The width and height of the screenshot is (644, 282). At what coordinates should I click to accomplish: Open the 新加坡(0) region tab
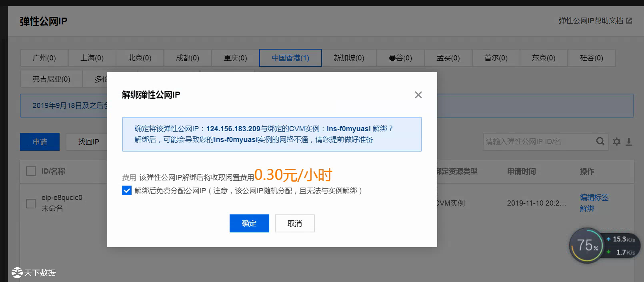[349, 58]
